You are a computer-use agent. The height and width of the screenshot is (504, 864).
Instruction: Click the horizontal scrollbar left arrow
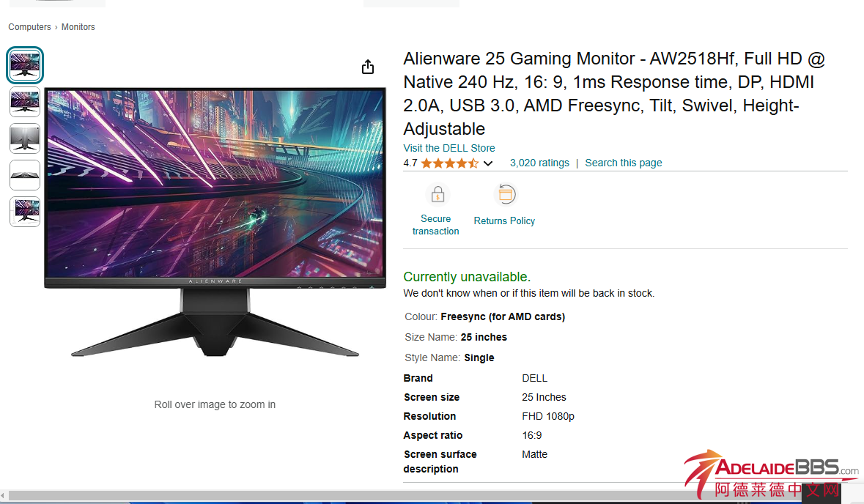point(4,496)
